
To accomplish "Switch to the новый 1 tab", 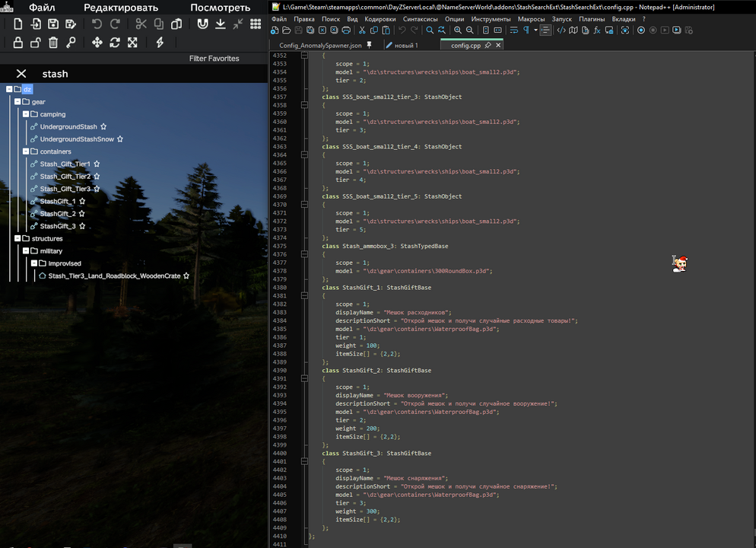I will (x=406, y=46).
